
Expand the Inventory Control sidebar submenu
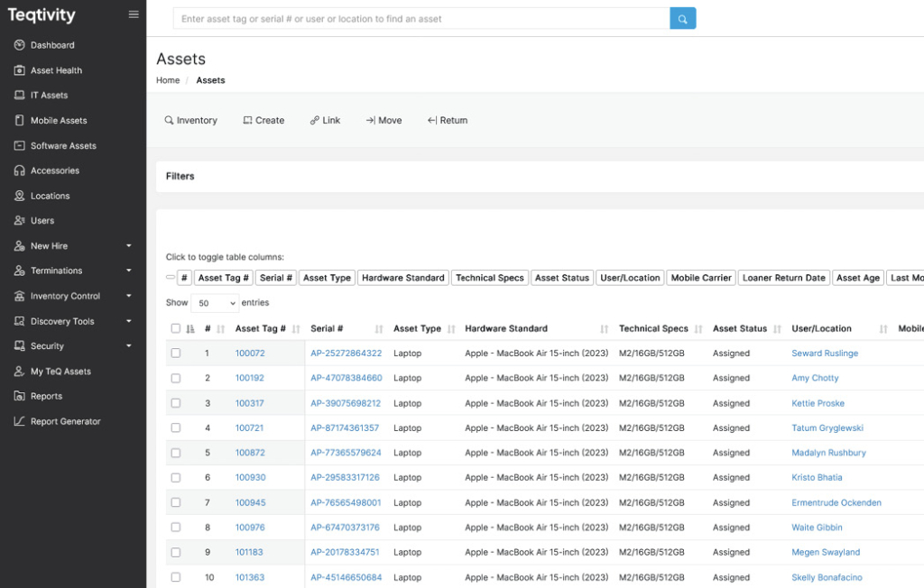tap(128, 296)
